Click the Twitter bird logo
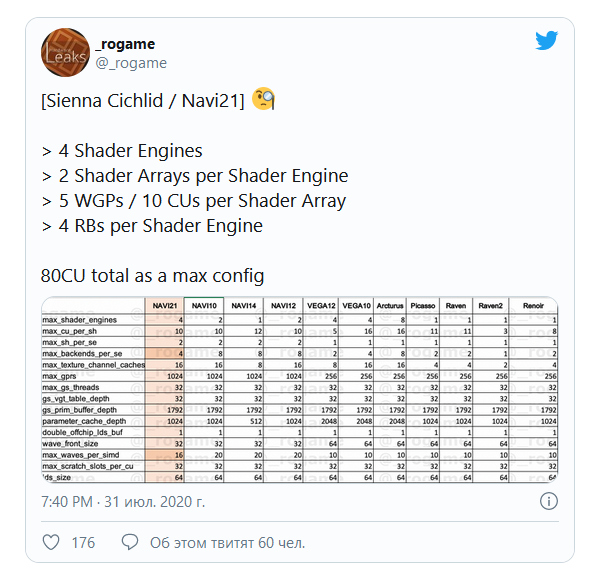 pyautogui.click(x=546, y=40)
